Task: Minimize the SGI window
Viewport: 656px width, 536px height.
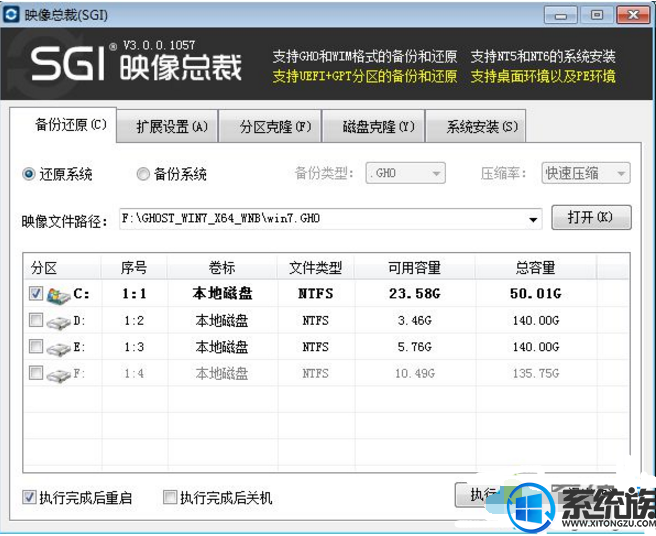Action: pyautogui.click(x=561, y=15)
